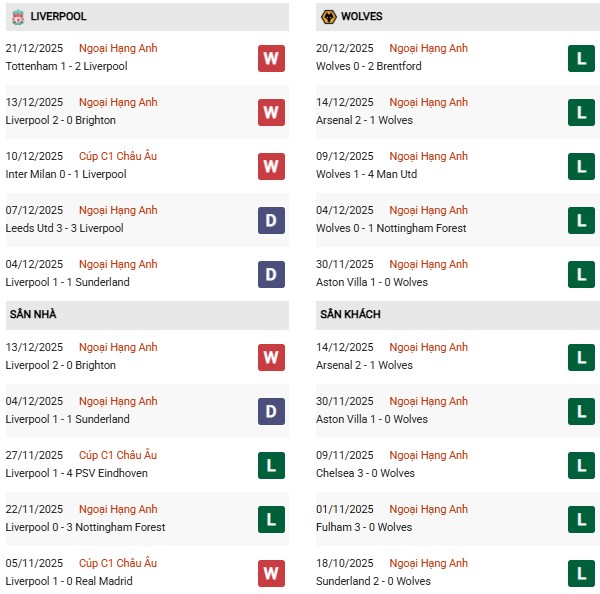
Task: Click the LIVERPOOL team name header
Action: coord(58,17)
